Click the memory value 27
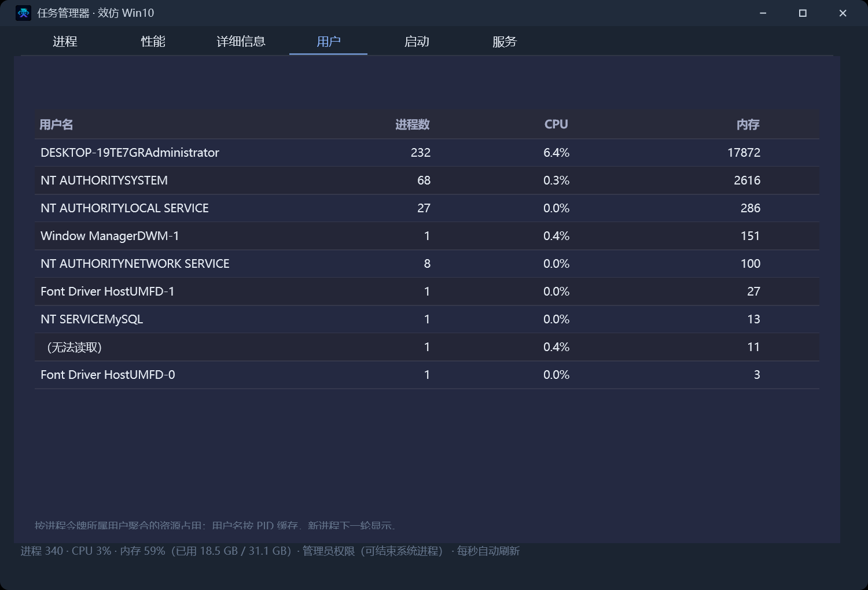The height and width of the screenshot is (590, 868). 753,292
